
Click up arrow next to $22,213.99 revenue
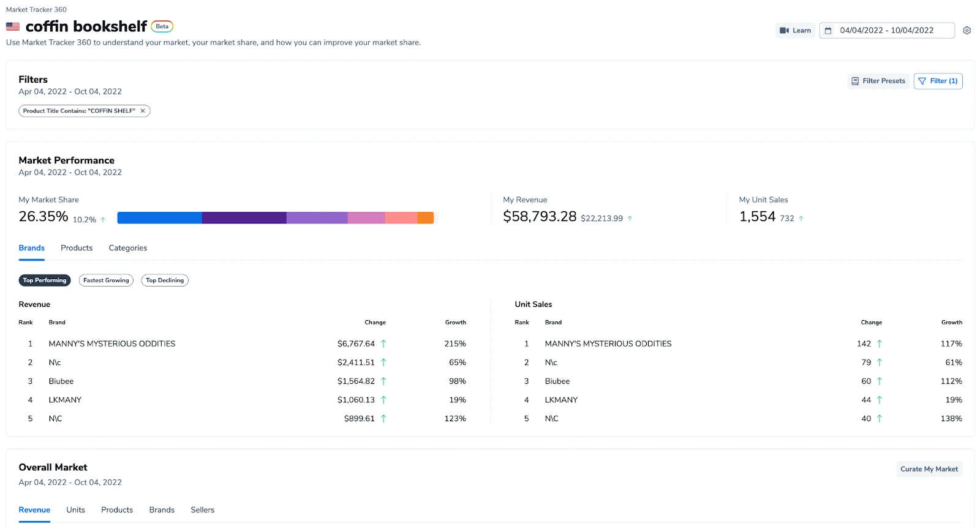pyautogui.click(x=630, y=219)
